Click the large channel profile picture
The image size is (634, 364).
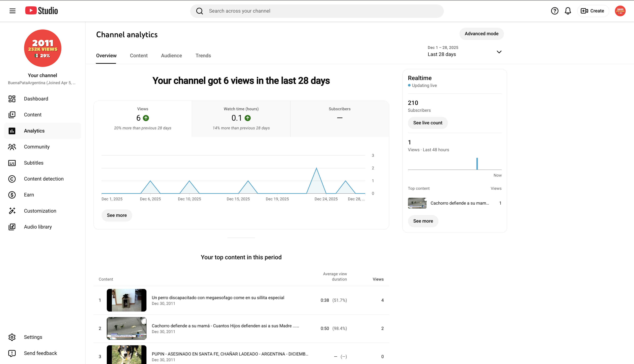pyautogui.click(x=42, y=48)
